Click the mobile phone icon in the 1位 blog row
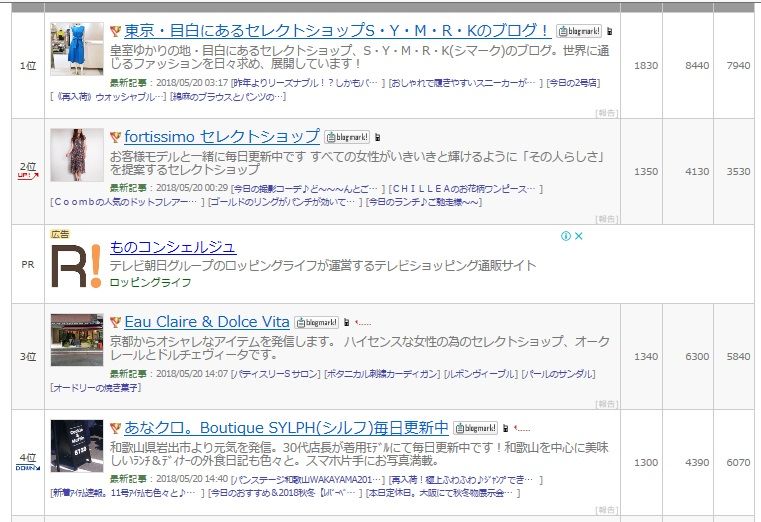This screenshot has width=761, height=522. click(610, 32)
